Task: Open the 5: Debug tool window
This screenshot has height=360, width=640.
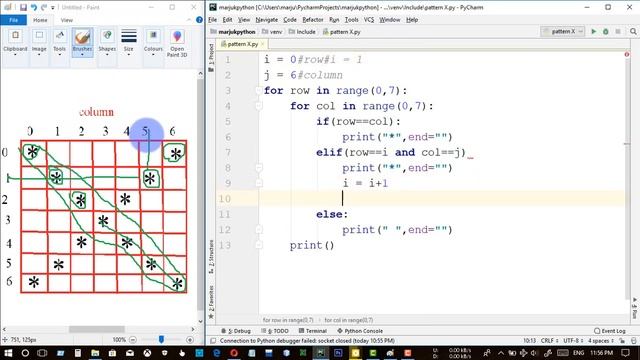Action: (x=236, y=331)
